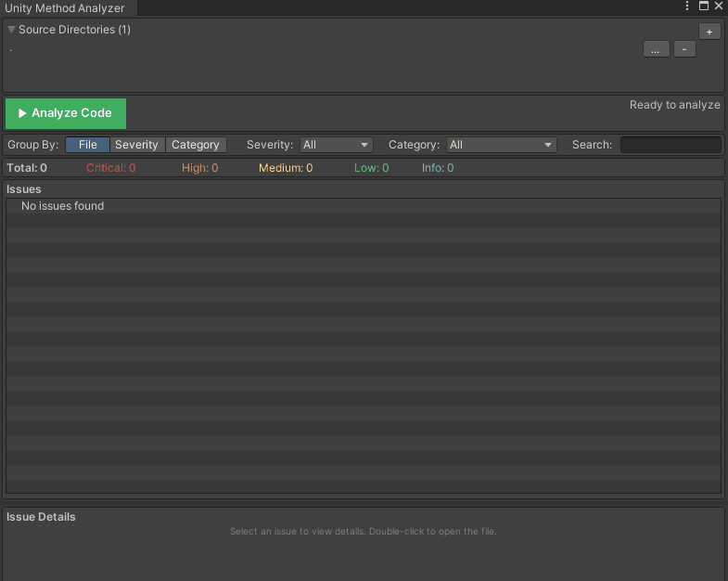Image resolution: width=728 pixels, height=581 pixels.
Task: Maximize the Unity Method Analyzer window
Action: click(x=704, y=6)
